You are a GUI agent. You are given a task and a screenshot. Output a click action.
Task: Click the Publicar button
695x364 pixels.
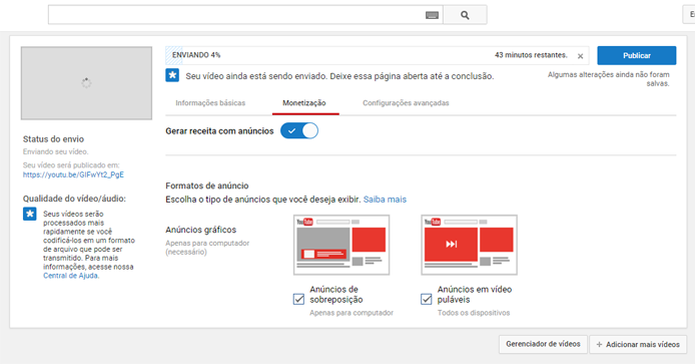pyautogui.click(x=636, y=55)
